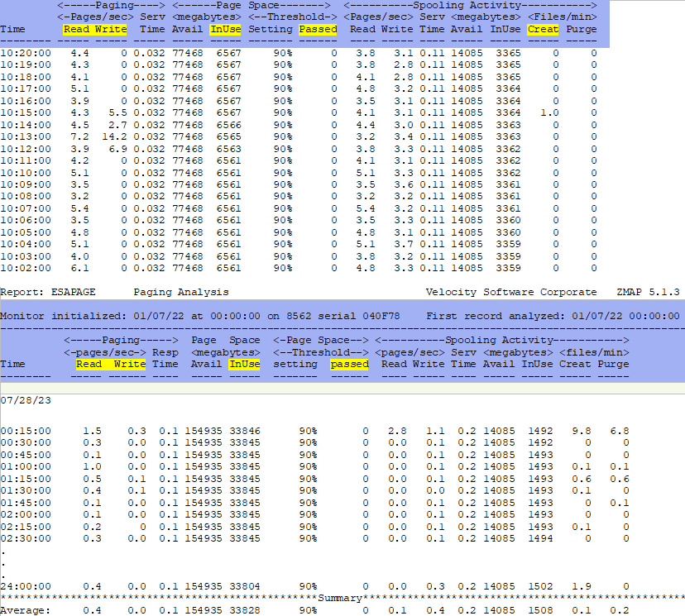Click the highlighted Passed header in top table

pyautogui.click(x=318, y=29)
